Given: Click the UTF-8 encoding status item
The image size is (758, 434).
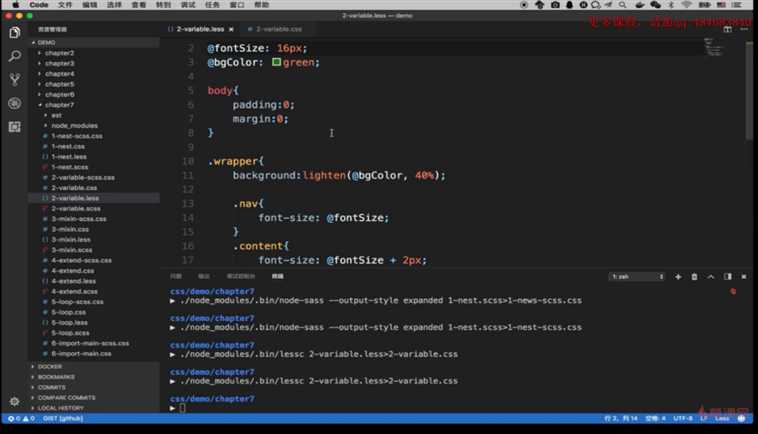Looking at the screenshot, I should (x=683, y=419).
